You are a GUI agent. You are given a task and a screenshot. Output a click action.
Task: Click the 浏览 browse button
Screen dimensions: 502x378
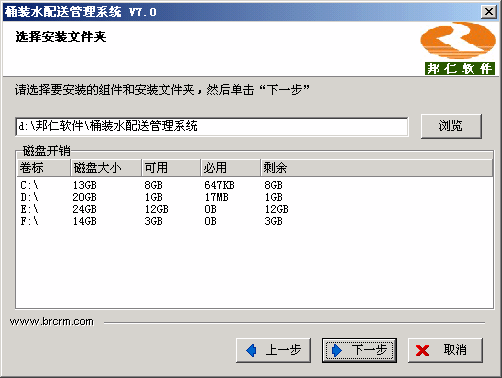pos(451,126)
